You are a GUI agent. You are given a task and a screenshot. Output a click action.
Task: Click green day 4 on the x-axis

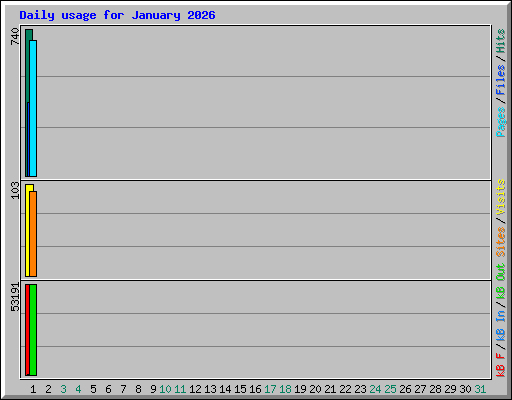click(78, 389)
